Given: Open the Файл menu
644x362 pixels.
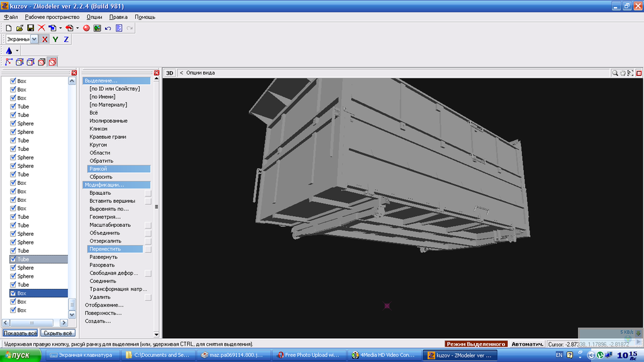Looking at the screenshot, I should coord(11,17).
